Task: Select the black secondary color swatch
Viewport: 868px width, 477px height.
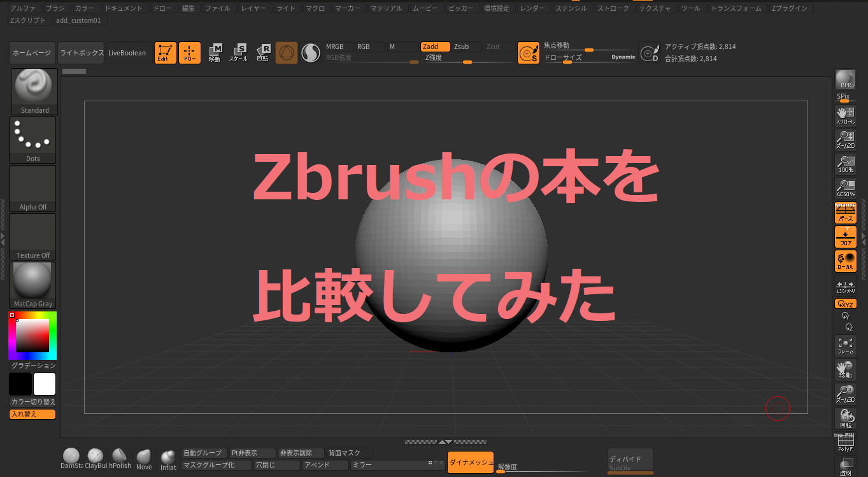Action: (x=20, y=384)
